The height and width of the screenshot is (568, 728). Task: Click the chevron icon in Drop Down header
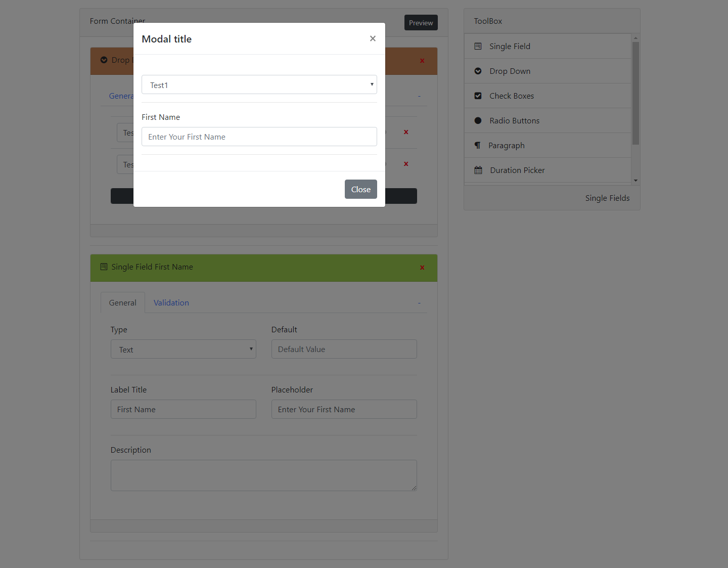coord(104,60)
